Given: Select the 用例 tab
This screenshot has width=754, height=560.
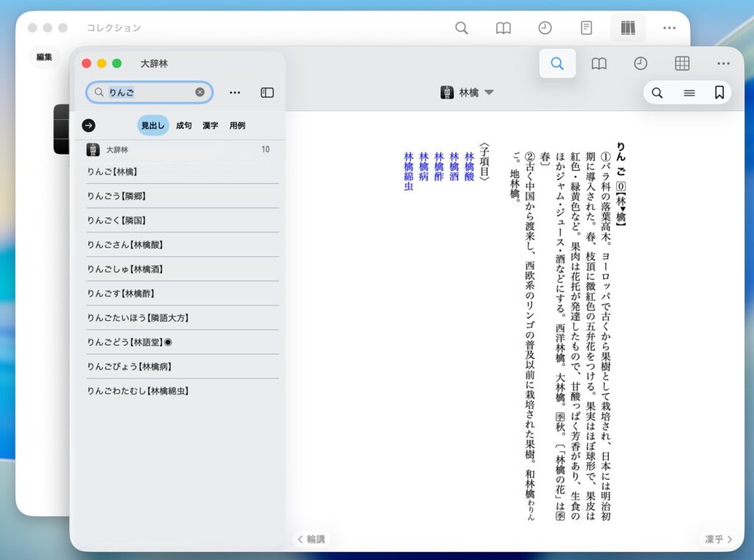Looking at the screenshot, I should [x=237, y=126].
